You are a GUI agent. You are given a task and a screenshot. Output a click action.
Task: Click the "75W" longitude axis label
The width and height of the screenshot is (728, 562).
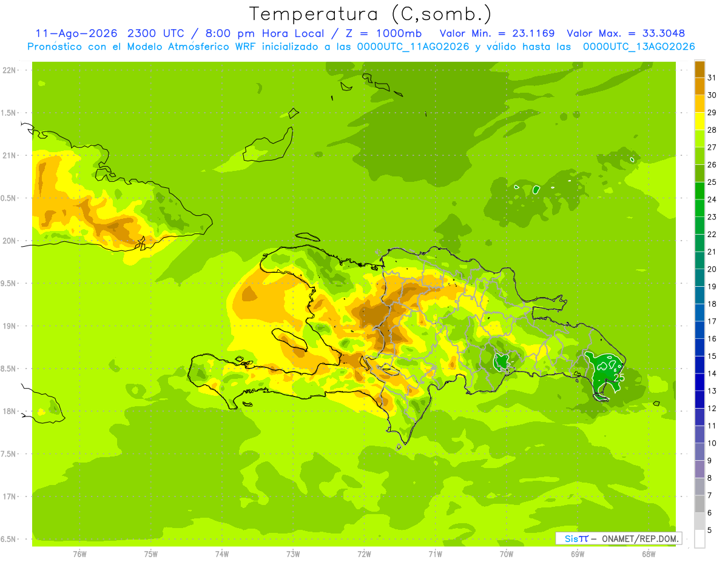point(151,554)
